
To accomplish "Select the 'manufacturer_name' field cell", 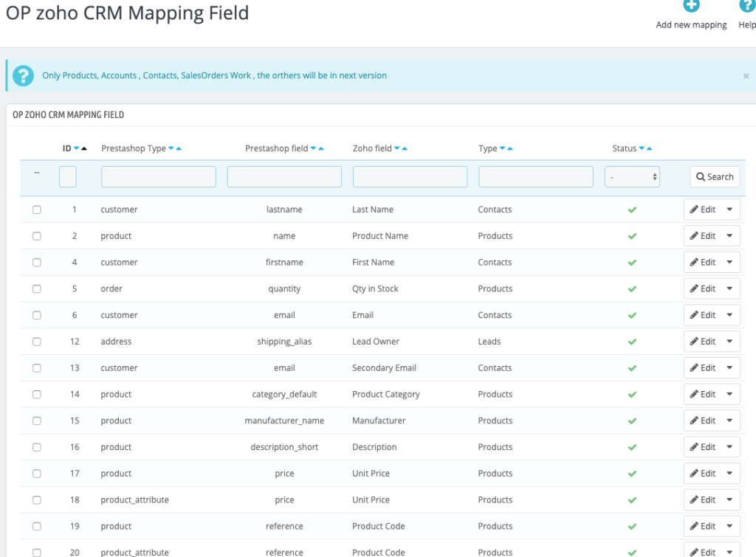I will pyautogui.click(x=284, y=421).
